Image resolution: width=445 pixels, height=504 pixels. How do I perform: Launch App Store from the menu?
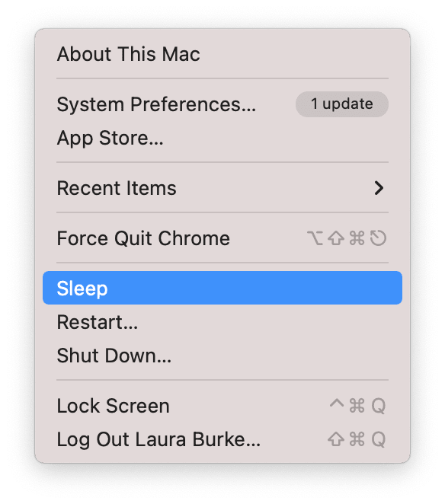point(222,138)
